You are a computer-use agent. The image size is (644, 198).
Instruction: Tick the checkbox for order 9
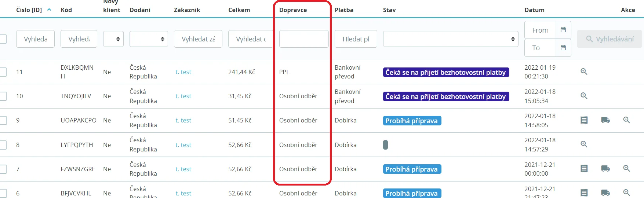click(3, 120)
